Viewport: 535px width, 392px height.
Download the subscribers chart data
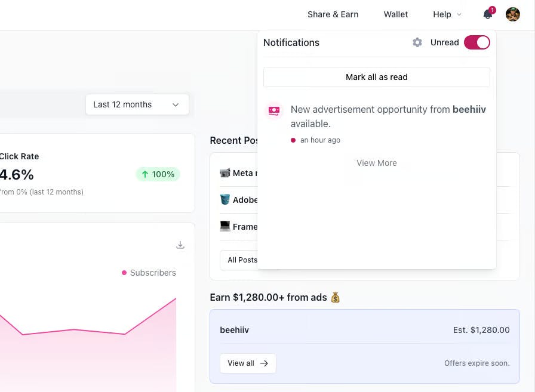pos(180,245)
